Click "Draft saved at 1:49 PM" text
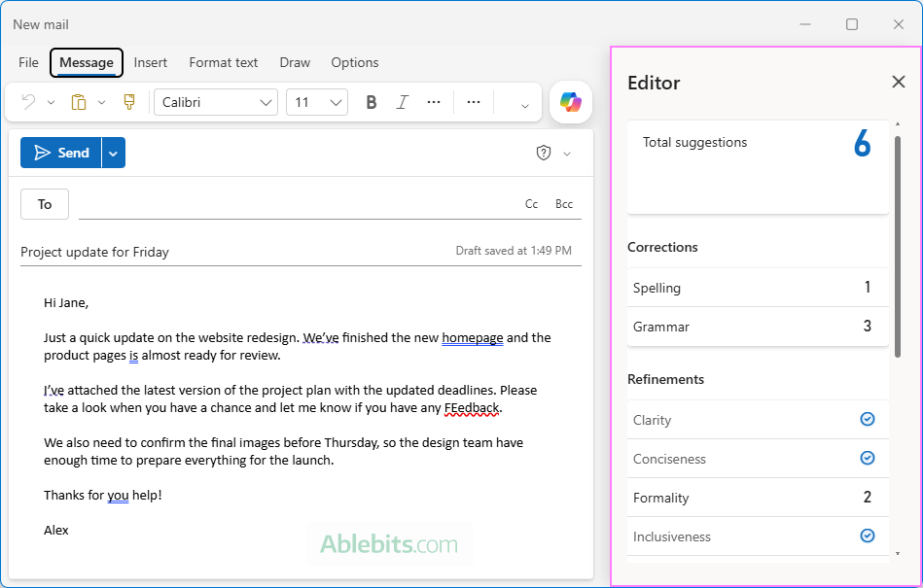The width and height of the screenshot is (923, 588). pos(514,251)
